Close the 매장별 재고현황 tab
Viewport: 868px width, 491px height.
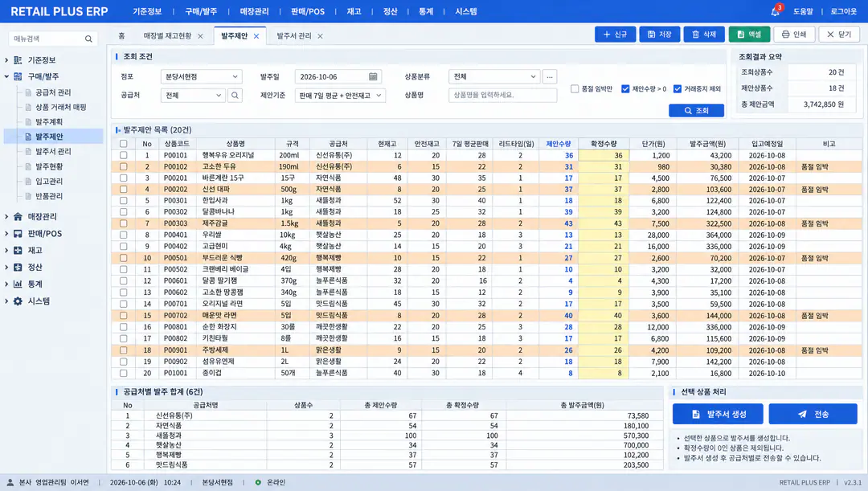pyautogui.click(x=200, y=36)
